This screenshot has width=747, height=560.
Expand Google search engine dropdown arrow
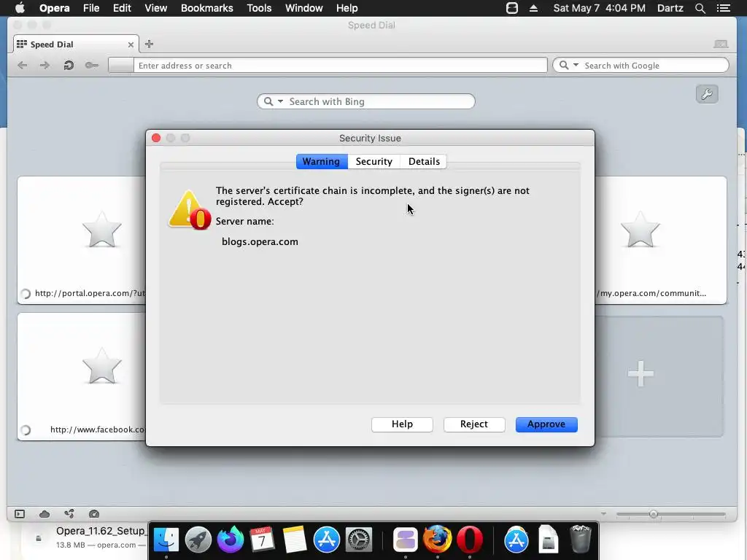[x=576, y=65]
